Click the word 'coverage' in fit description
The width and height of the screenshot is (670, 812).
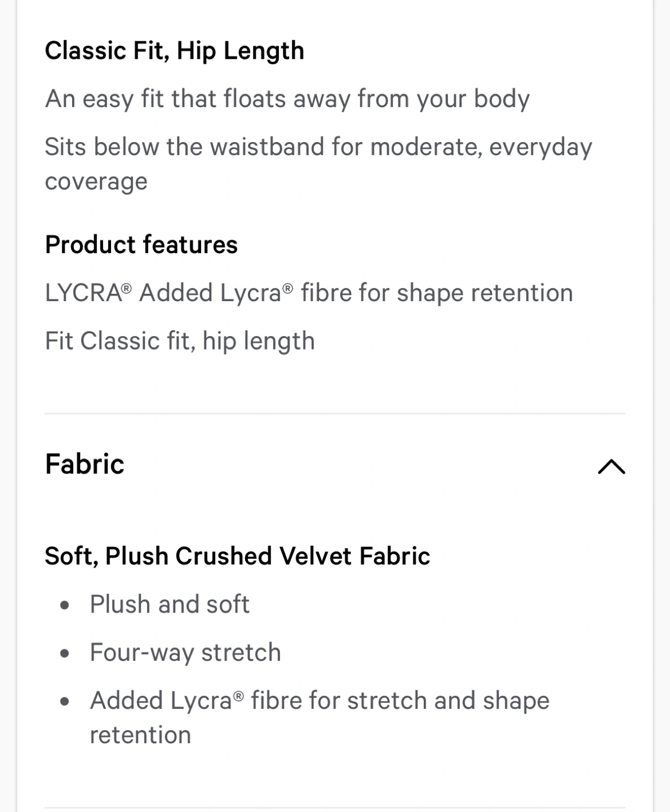click(x=96, y=182)
